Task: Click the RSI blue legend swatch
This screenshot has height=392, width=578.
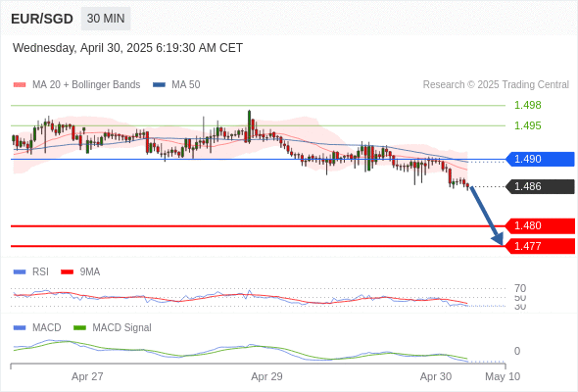Action: [20, 272]
